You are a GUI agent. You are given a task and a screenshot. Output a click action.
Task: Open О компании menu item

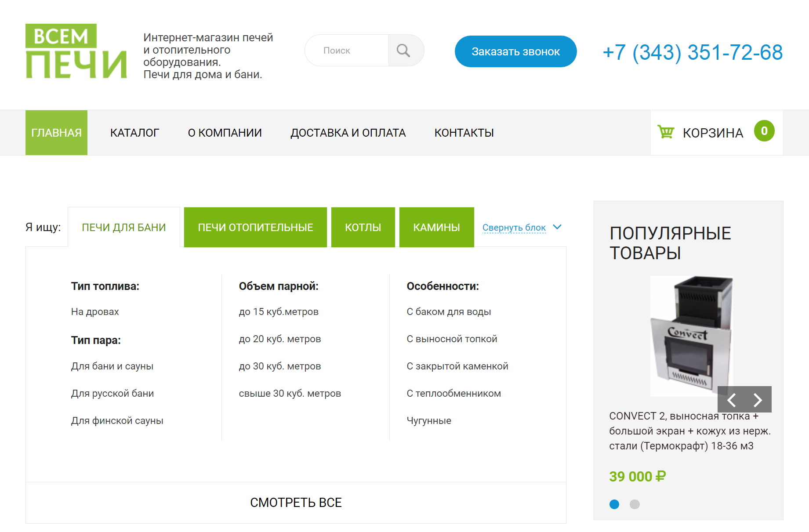tap(225, 133)
